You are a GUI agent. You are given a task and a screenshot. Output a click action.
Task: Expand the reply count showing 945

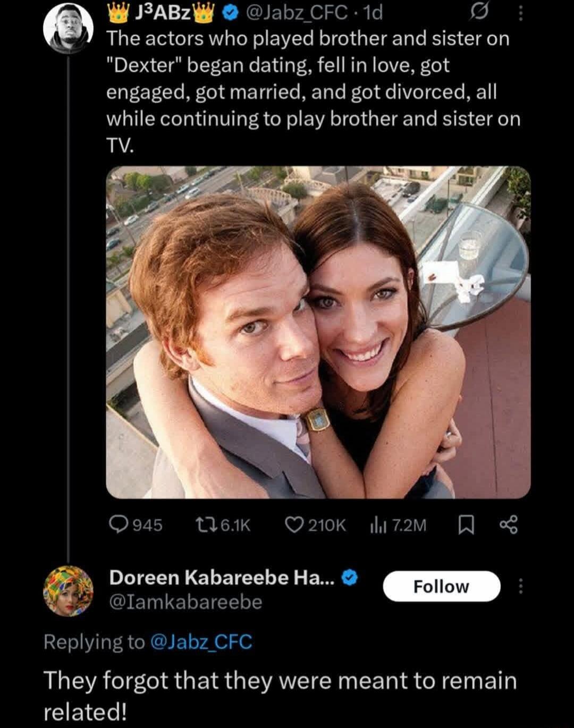coord(136,524)
